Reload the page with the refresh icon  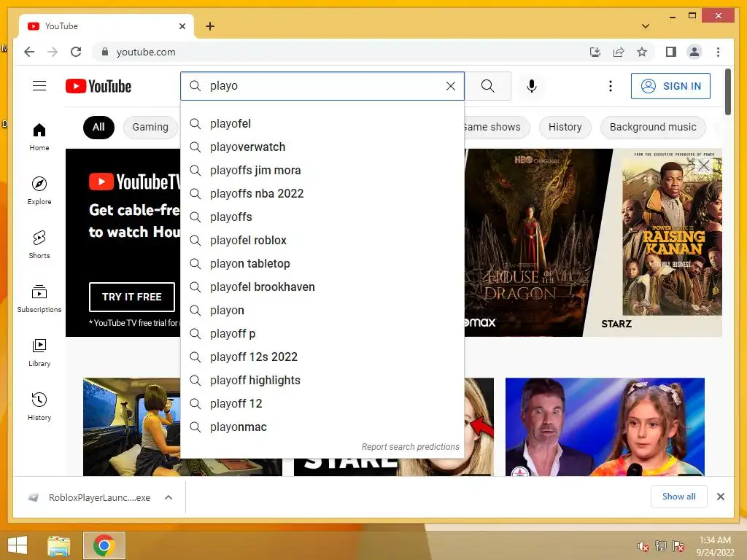76,52
